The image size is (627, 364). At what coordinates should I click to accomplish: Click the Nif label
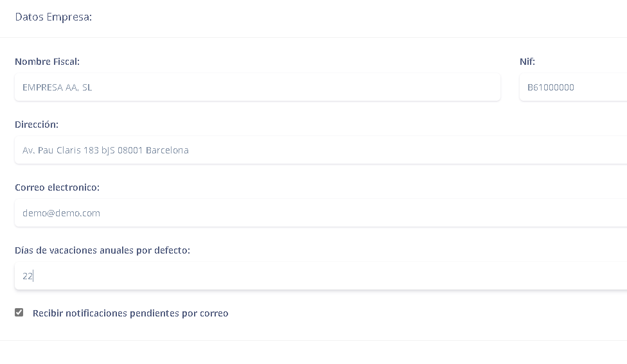click(527, 62)
